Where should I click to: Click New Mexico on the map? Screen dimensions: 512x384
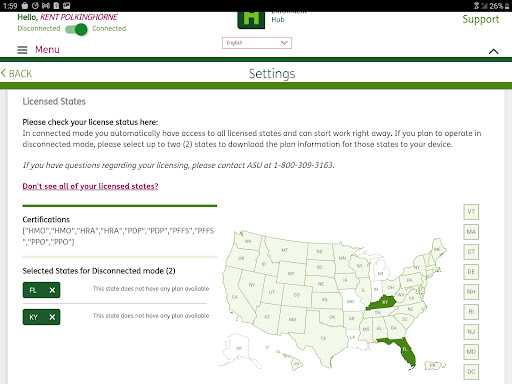pos(292,320)
